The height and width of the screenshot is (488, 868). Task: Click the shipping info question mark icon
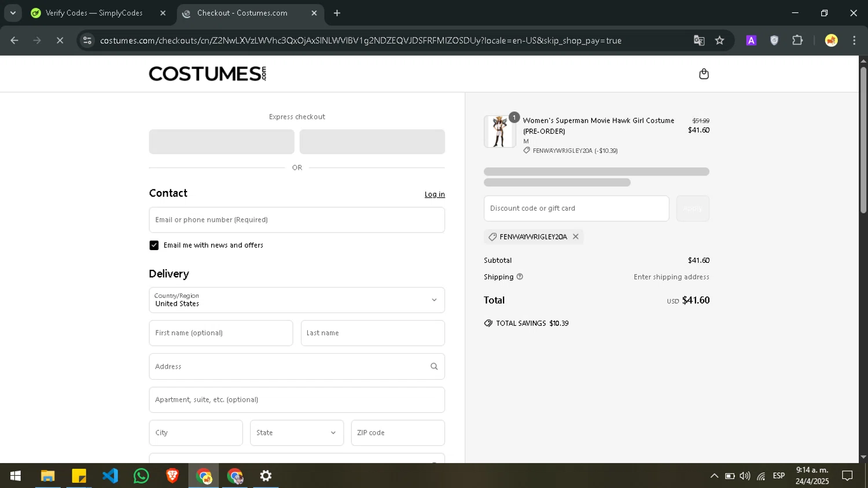(520, 277)
